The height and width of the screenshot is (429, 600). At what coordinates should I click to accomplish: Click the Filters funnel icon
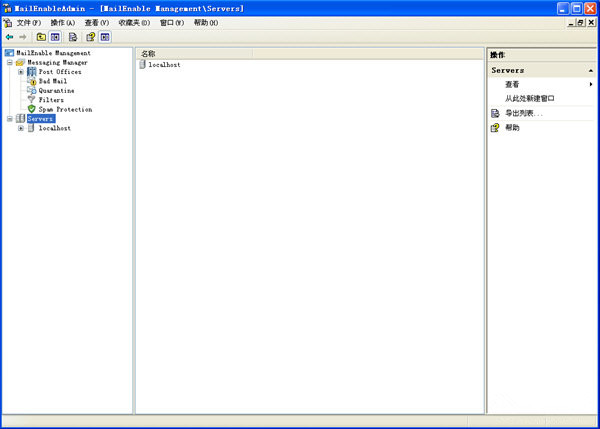tap(31, 100)
